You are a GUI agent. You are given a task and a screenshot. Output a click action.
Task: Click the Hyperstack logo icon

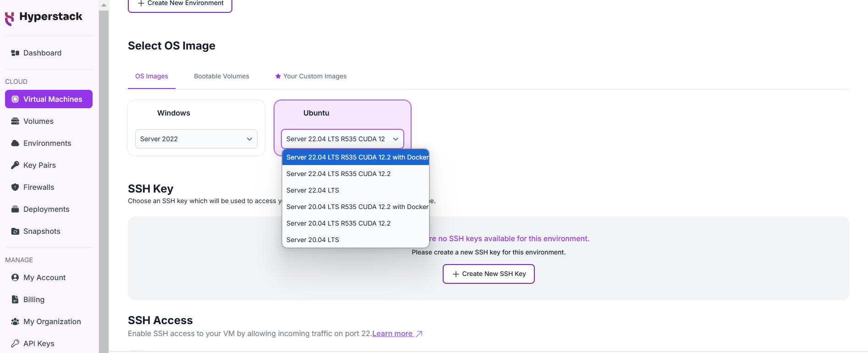click(x=10, y=19)
